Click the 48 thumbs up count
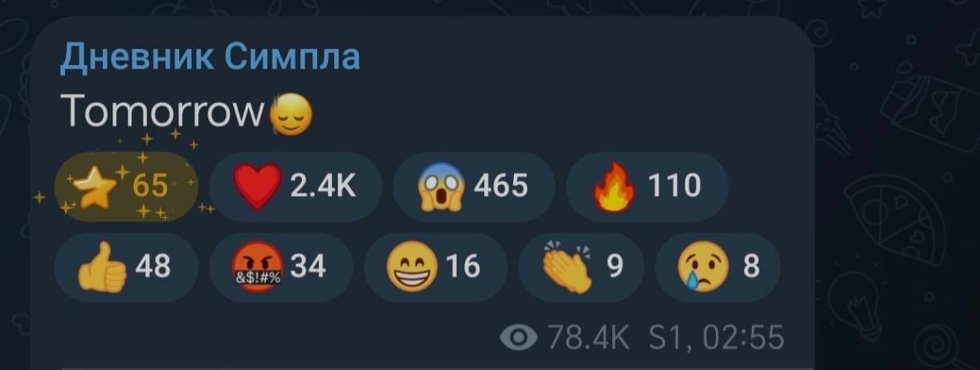 (153, 266)
